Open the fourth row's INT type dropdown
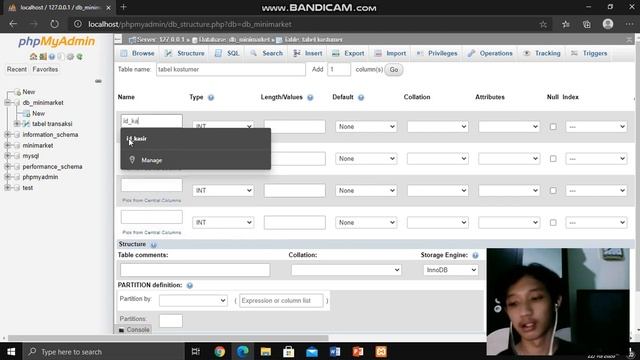 click(x=223, y=222)
